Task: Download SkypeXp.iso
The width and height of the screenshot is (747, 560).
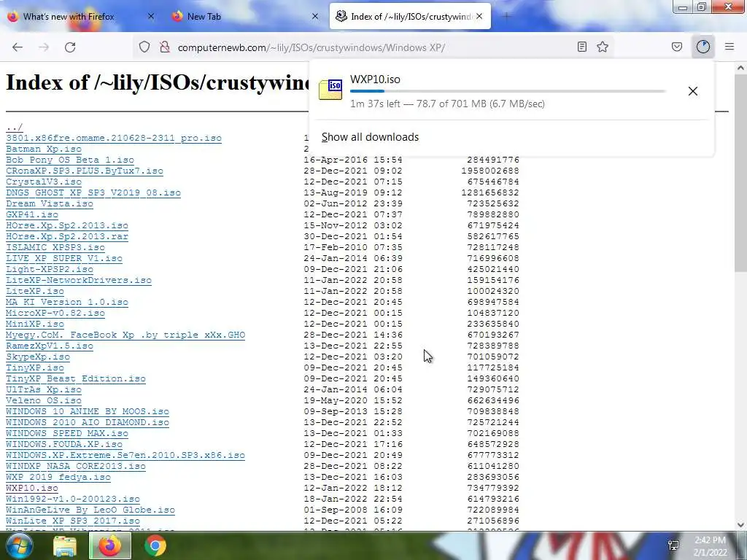Action: click(38, 357)
